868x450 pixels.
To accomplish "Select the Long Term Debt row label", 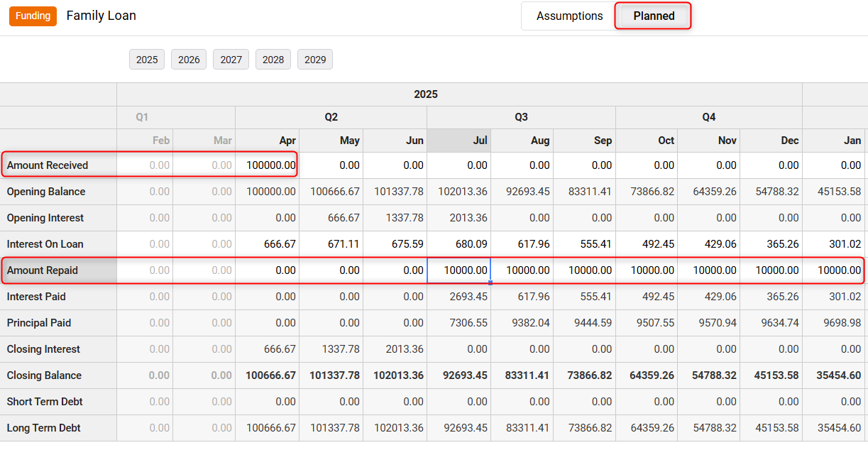I will 58,428.
